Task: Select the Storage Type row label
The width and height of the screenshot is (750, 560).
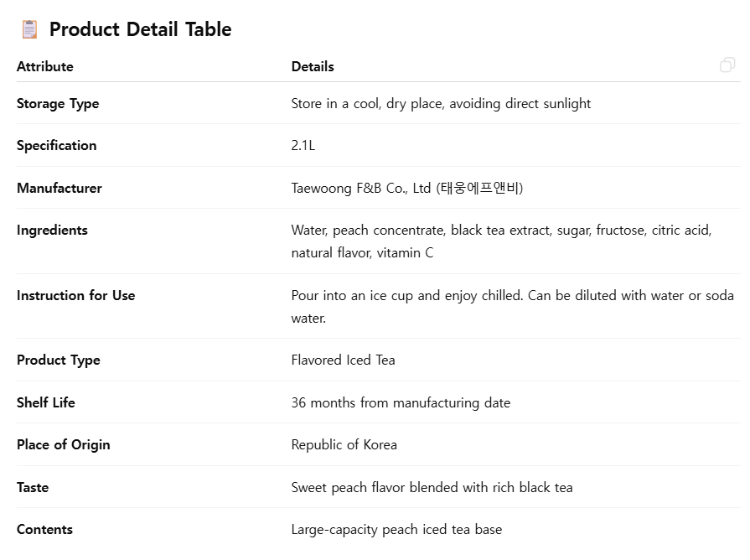Action: pyautogui.click(x=58, y=103)
